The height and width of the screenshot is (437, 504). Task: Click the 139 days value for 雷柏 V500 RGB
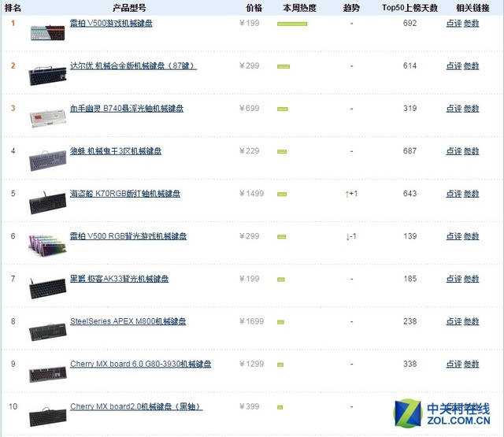[x=409, y=236]
